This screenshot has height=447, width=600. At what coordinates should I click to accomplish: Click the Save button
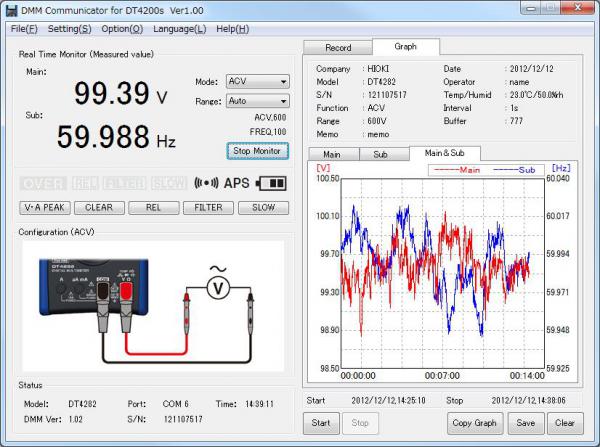click(526, 423)
